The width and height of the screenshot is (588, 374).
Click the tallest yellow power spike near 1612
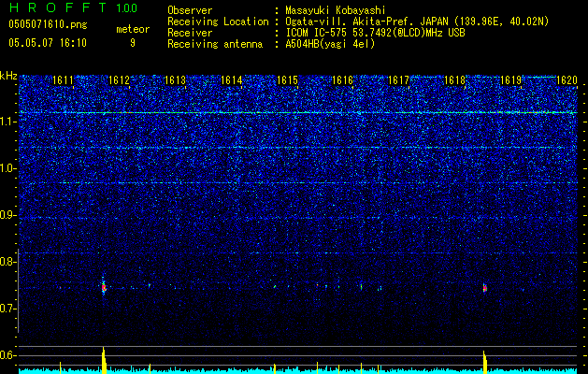[x=104, y=360]
